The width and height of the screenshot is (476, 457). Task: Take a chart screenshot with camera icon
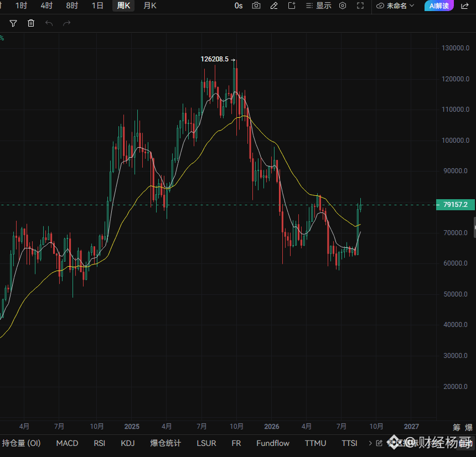click(256, 6)
